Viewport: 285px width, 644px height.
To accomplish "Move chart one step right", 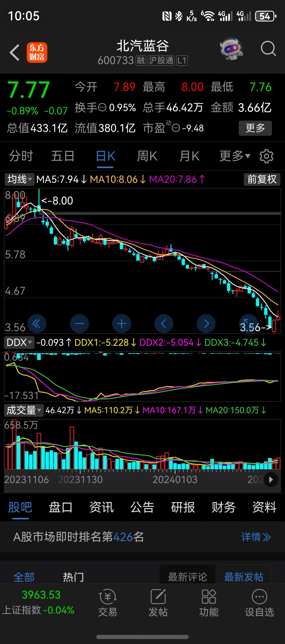I will pyautogui.click(x=206, y=323).
